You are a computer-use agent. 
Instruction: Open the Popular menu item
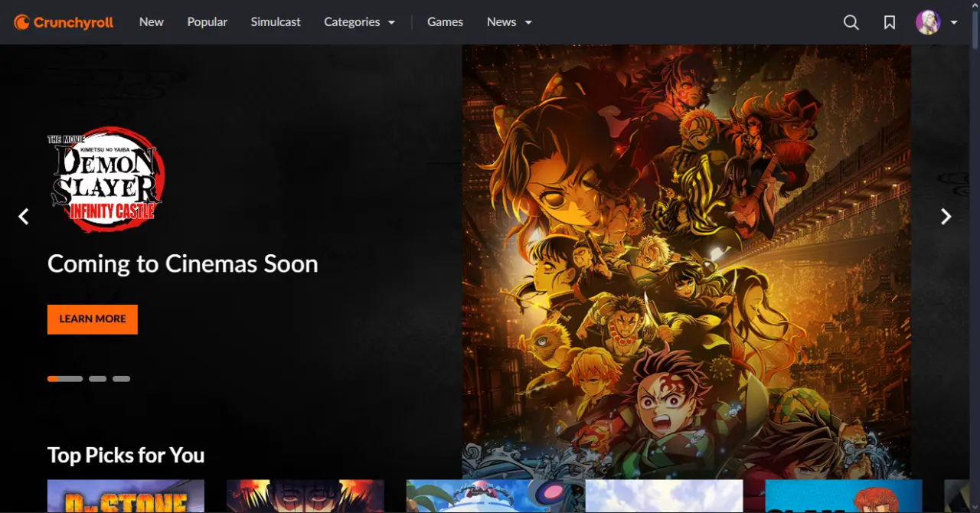click(207, 22)
